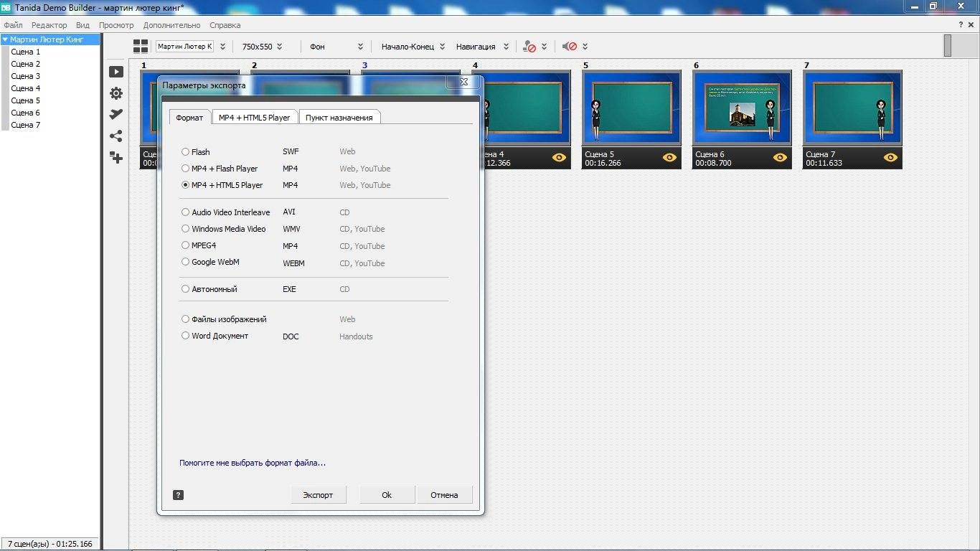Click the Отмена button
The width and height of the screenshot is (980, 551).
(x=444, y=495)
